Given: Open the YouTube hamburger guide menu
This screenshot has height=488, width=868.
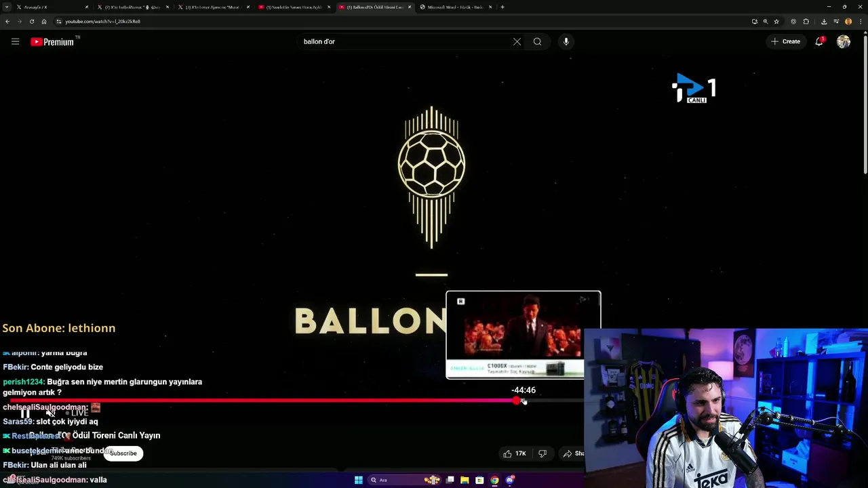Looking at the screenshot, I should (15, 41).
